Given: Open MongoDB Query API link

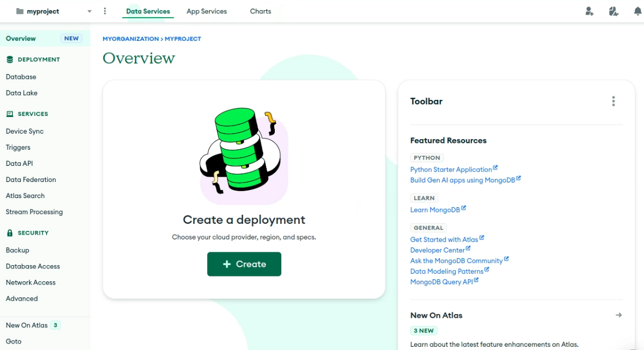Looking at the screenshot, I should (x=442, y=282).
